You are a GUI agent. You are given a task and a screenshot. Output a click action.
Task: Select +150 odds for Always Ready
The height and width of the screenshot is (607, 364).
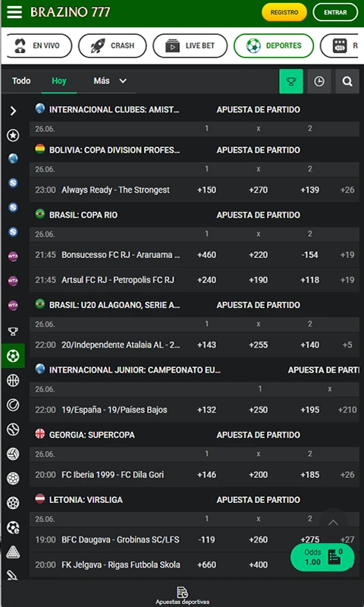(x=206, y=190)
